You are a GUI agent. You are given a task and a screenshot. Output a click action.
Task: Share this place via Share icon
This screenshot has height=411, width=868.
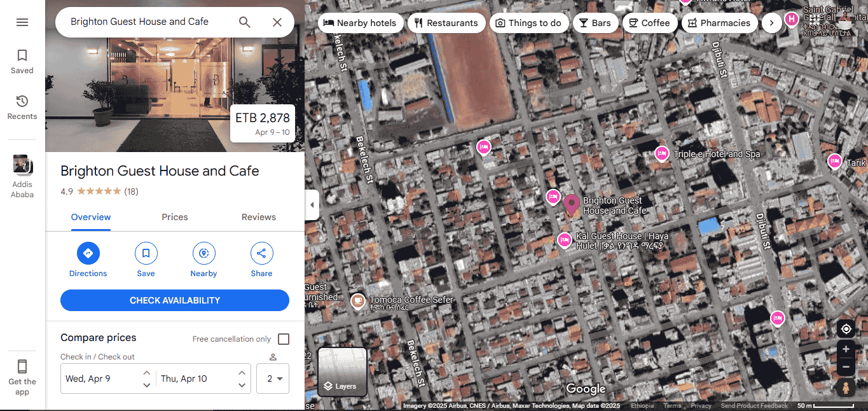(261, 254)
